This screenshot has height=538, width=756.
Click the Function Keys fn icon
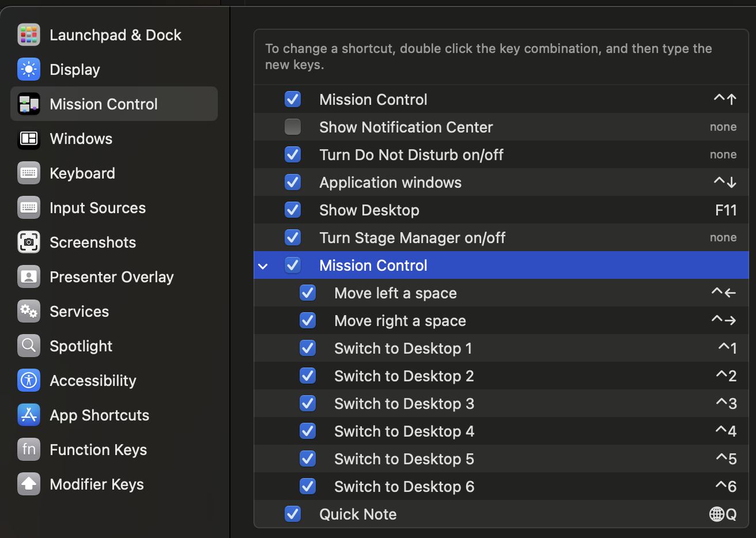pyautogui.click(x=29, y=449)
